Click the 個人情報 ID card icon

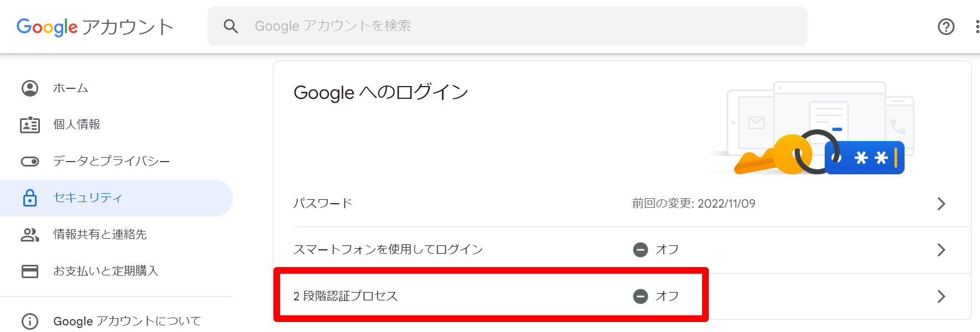tap(30, 125)
